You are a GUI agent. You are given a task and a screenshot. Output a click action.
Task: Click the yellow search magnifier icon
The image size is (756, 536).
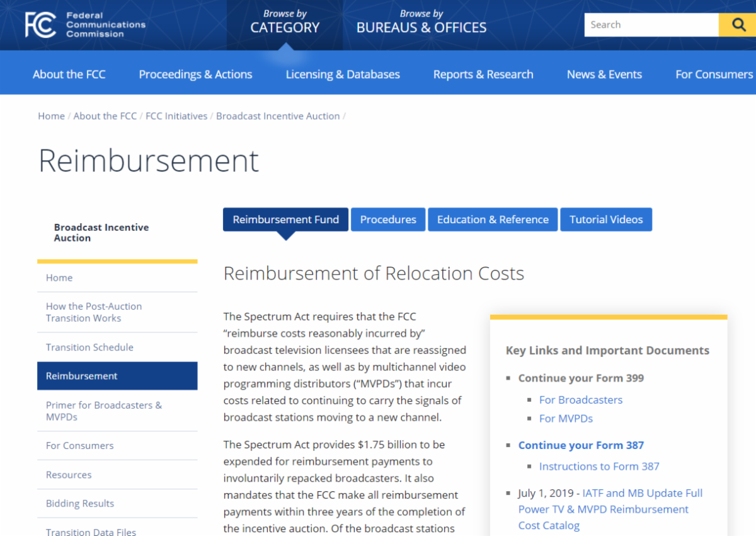[738, 25]
